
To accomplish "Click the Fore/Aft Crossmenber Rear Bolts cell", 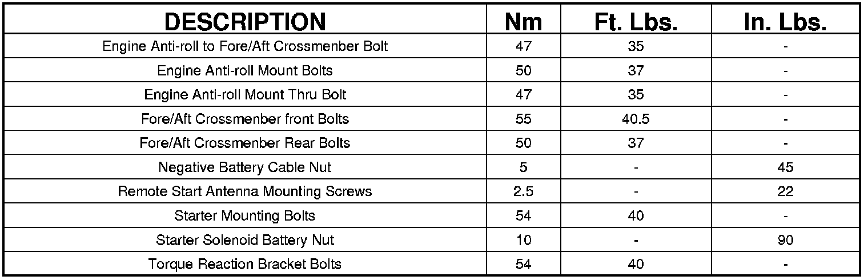I will [245, 143].
